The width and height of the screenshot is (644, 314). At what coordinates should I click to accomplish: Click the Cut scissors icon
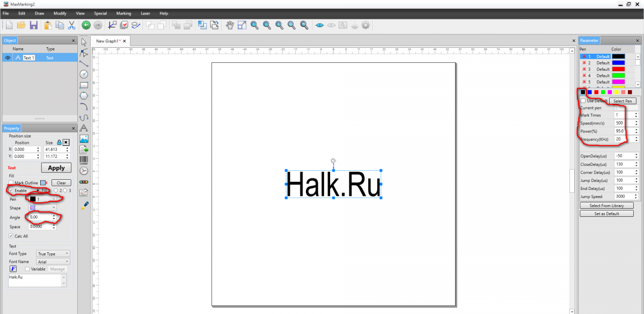[71, 25]
